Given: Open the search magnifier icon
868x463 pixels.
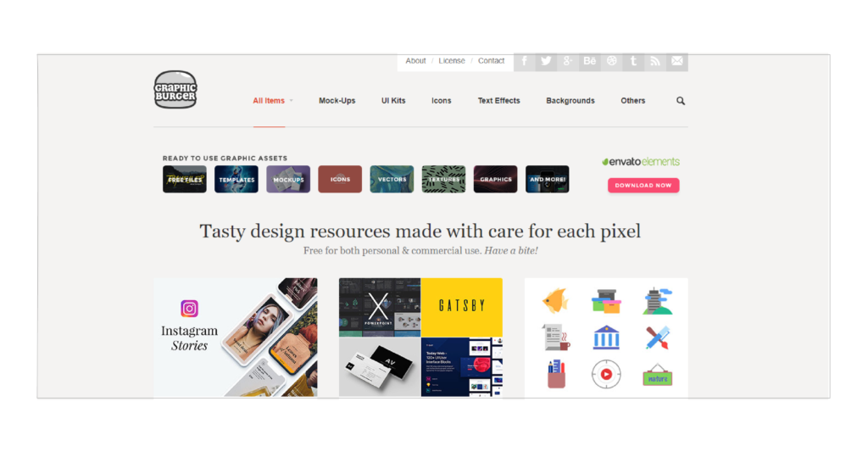Looking at the screenshot, I should coord(681,101).
